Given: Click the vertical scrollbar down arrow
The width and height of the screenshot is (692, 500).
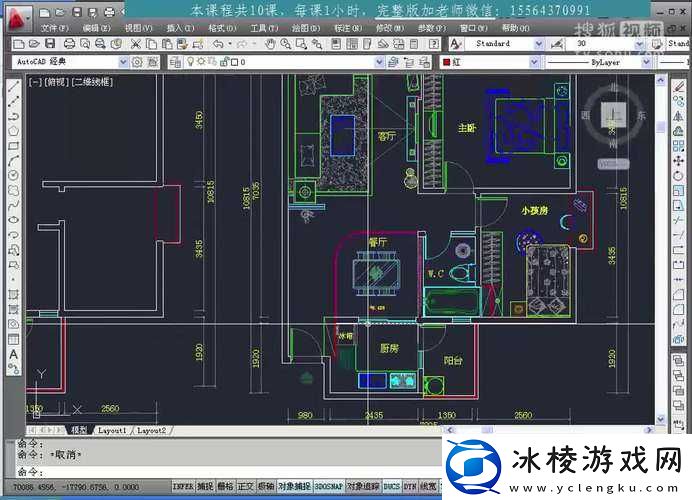Looking at the screenshot, I should coord(661,419).
